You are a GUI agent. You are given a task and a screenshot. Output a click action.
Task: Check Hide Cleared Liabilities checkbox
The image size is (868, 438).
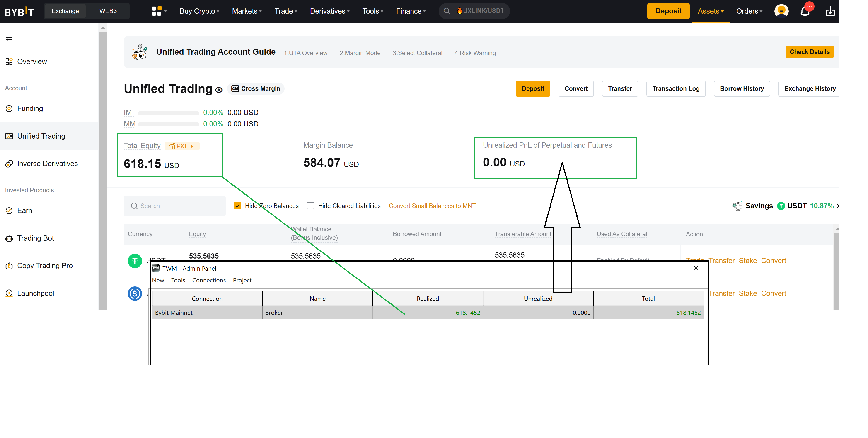(x=310, y=206)
